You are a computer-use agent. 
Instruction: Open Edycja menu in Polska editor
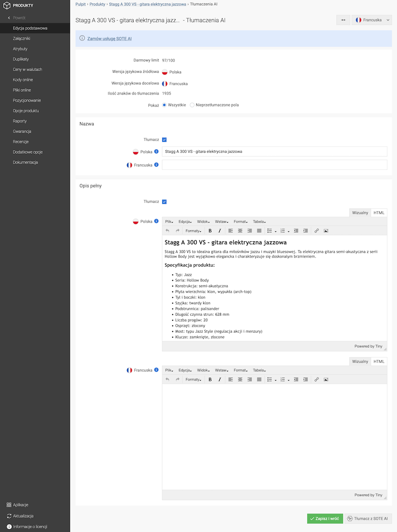coord(185,222)
